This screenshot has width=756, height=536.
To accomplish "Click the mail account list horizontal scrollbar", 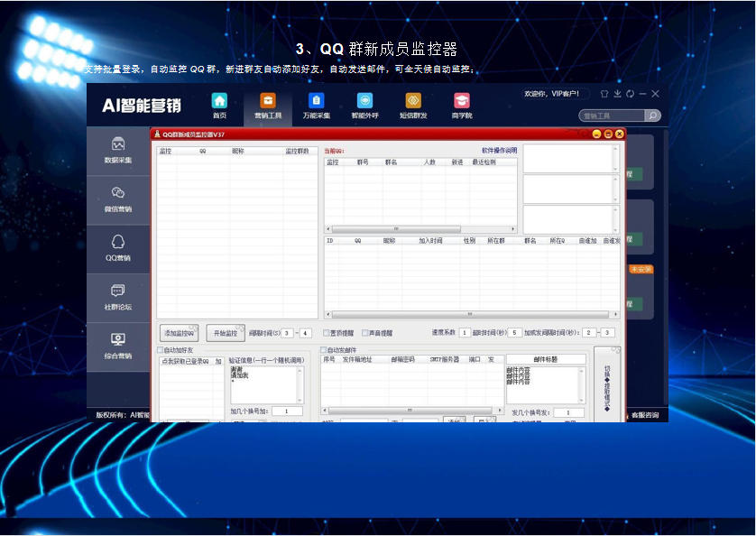I will pyautogui.click(x=410, y=411).
